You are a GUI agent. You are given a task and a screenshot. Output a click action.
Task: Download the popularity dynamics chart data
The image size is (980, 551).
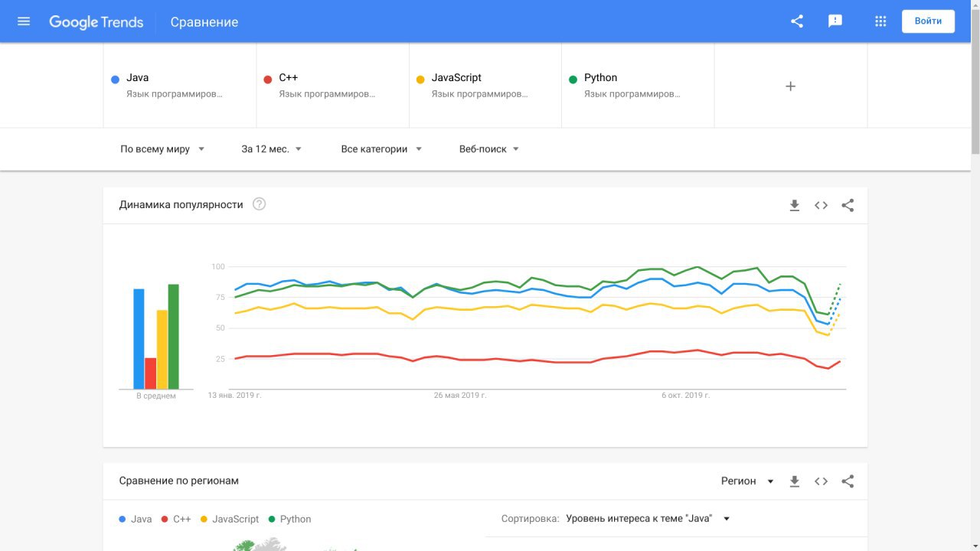pyautogui.click(x=795, y=205)
